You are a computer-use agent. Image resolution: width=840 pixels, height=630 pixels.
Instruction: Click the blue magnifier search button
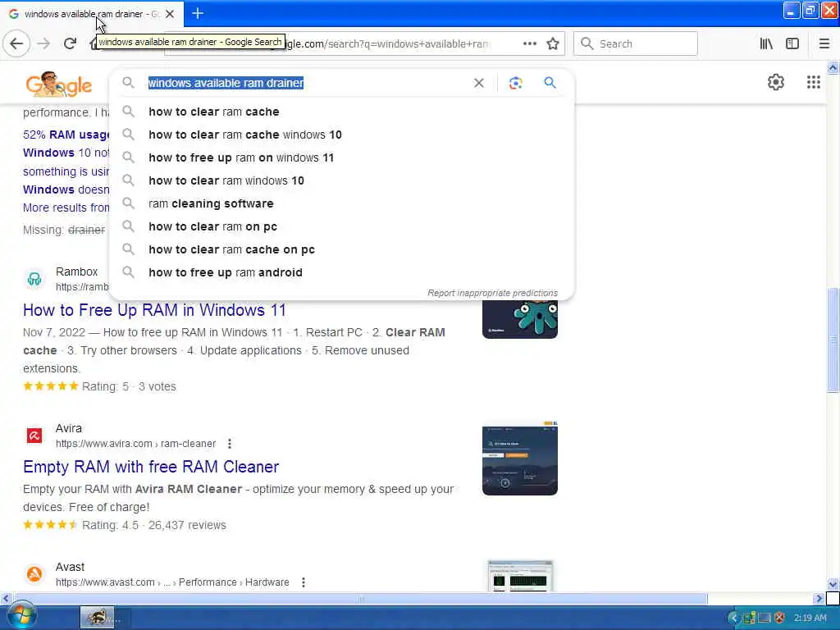click(x=550, y=83)
